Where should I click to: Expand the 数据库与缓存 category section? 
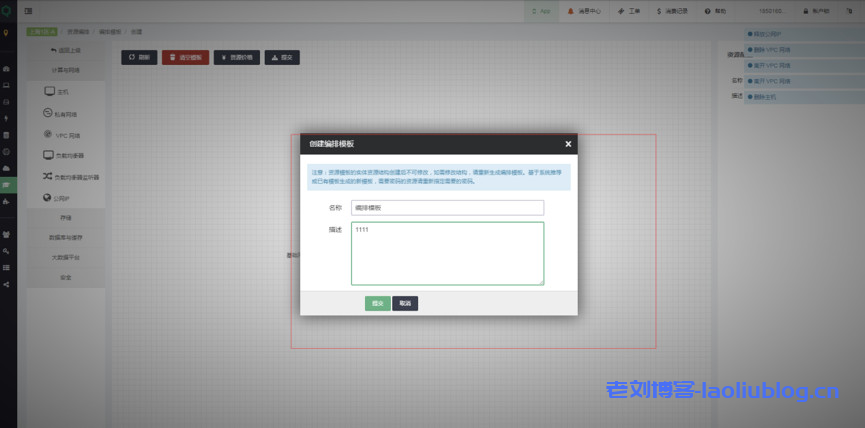[66, 237]
